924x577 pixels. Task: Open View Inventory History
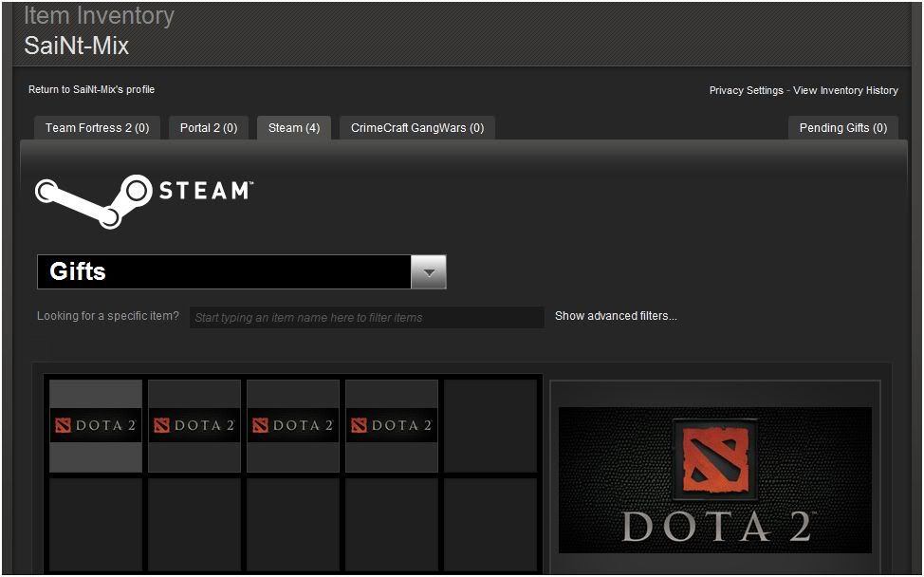point(845,90)
